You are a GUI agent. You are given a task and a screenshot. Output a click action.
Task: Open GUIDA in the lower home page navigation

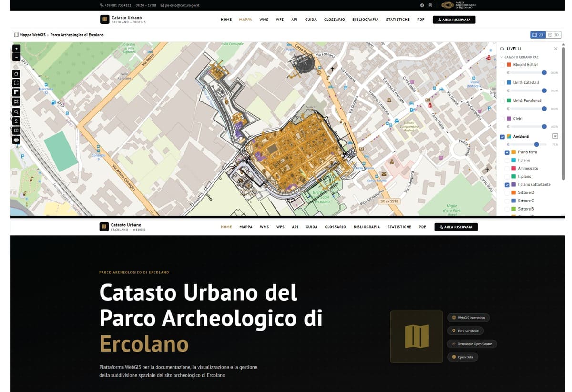(312, 227)
